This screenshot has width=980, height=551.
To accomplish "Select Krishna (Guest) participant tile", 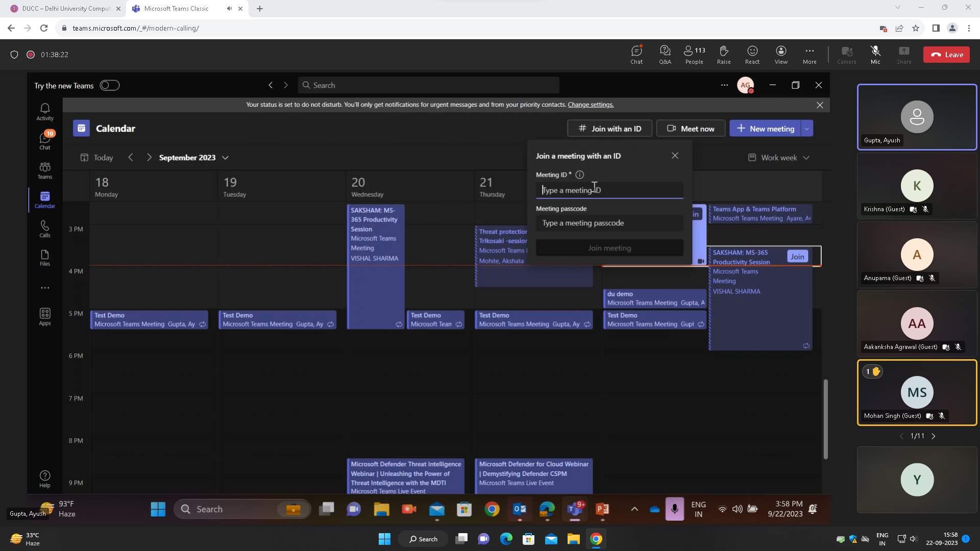I will click(x=917, y=186).
